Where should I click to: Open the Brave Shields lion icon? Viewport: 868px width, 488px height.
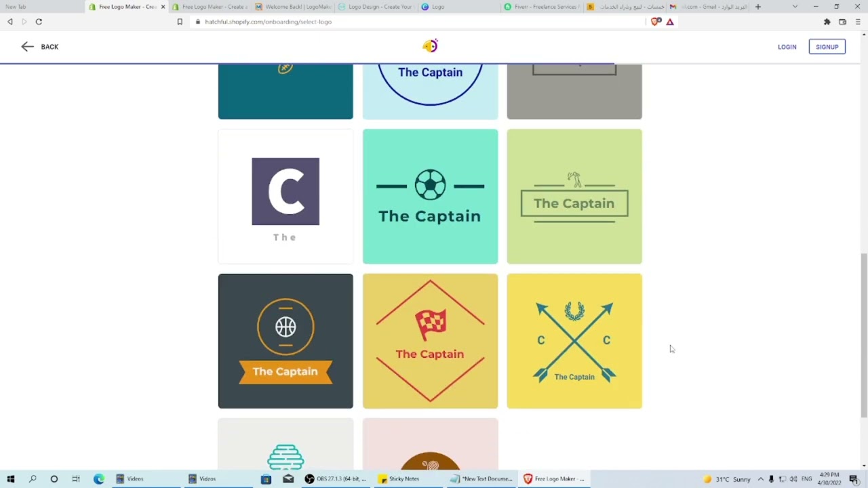point(656,22)
